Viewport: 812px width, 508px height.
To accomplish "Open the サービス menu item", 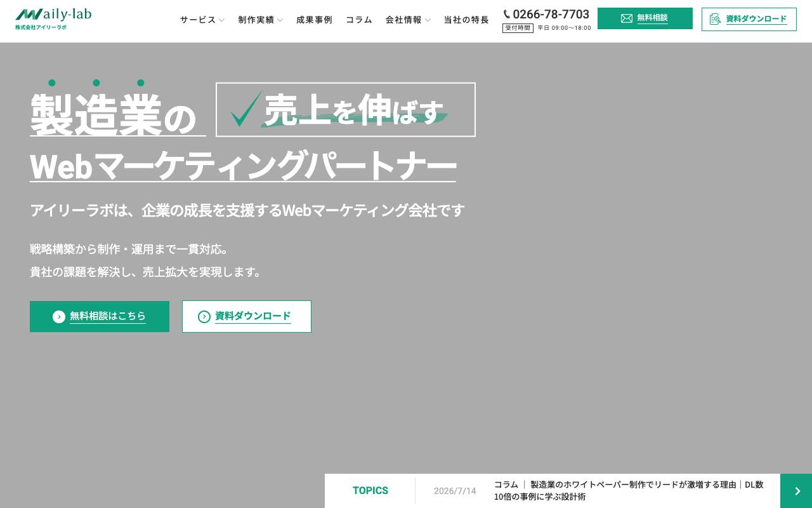I will click(198, 20).
